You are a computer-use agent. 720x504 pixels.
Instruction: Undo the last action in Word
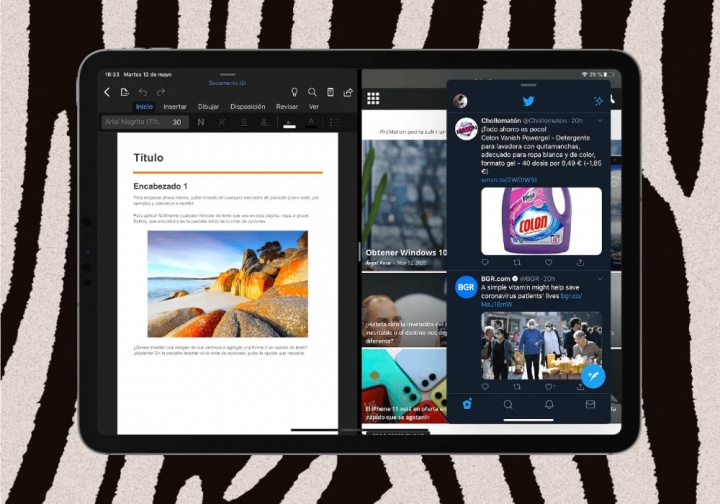[x=143, y=92]
